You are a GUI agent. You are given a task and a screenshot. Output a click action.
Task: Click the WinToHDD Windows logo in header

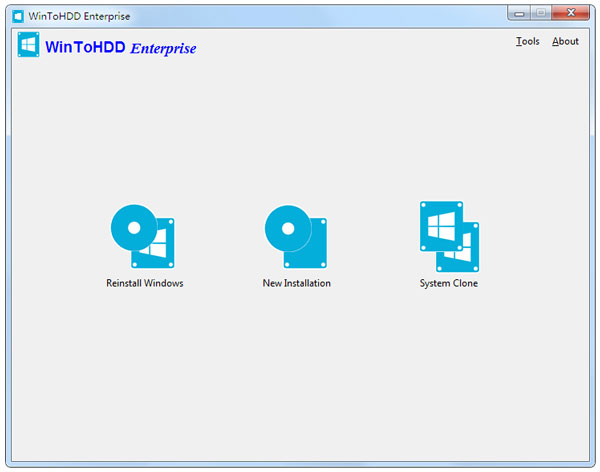(29, 46)
